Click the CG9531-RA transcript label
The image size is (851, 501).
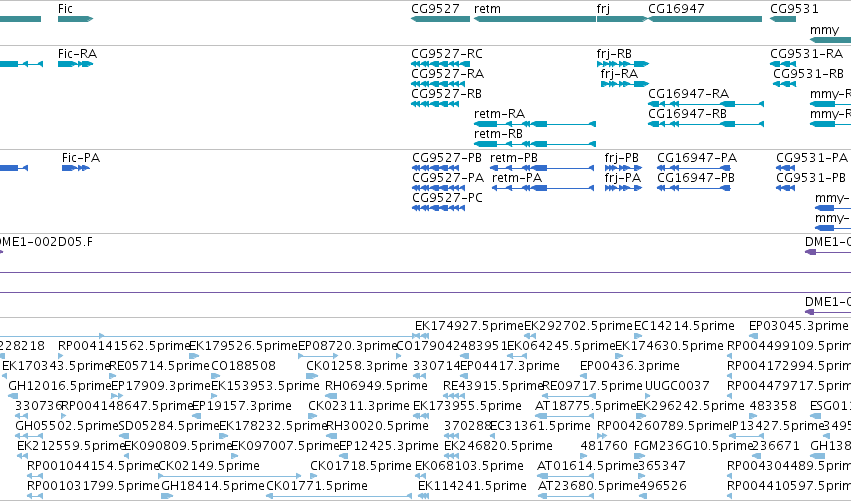(806, 54)
